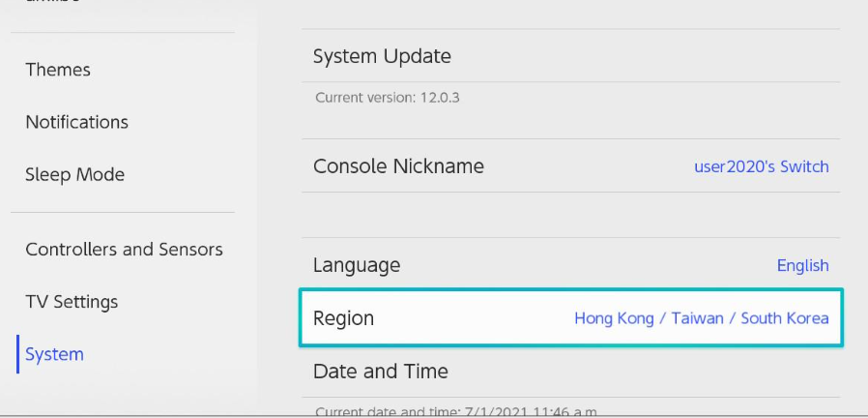Go to Sleep Mode settings

pos(74,174)
